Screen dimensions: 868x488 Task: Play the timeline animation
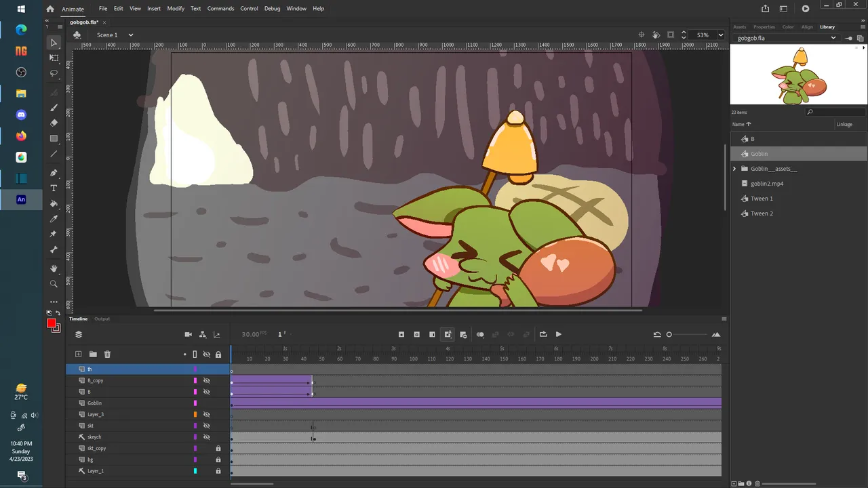point(559,334)
